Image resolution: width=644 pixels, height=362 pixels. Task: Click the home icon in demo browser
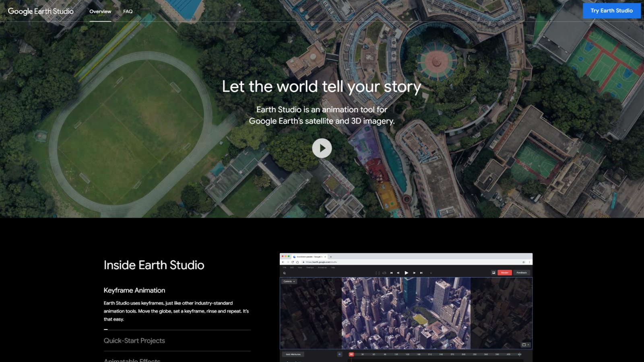(x=297, y=262)
